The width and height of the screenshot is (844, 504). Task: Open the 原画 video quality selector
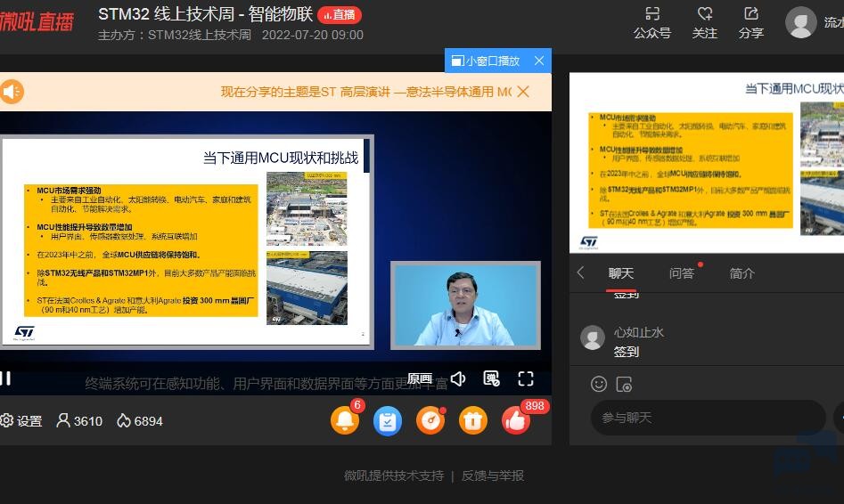coord(420,378)
